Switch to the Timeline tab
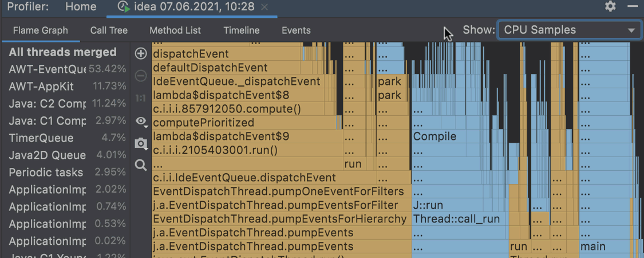The width and height of the screenshot is (644, 258). click(x=241, y=30)
